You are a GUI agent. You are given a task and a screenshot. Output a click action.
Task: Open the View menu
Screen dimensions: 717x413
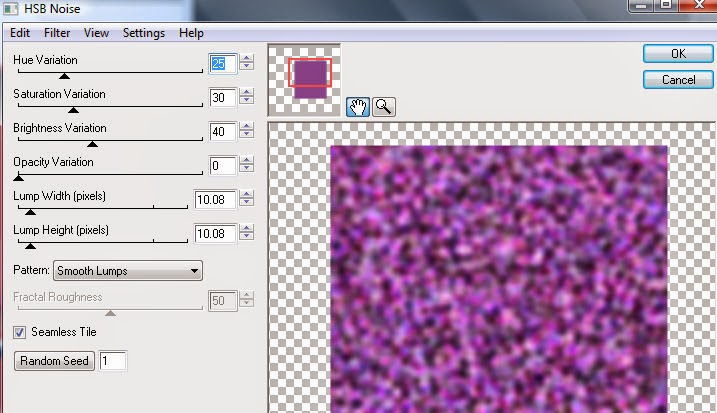tap(96, 33)
